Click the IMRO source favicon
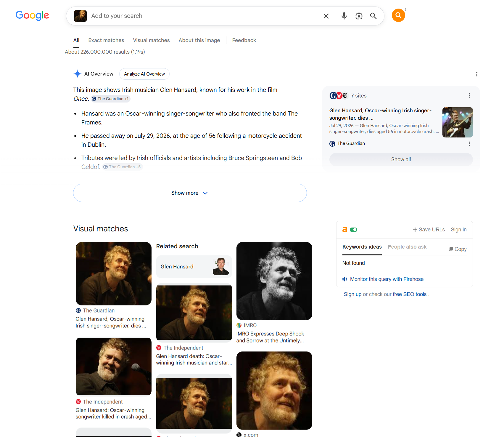The height and width of the screenshot is (437, 504). (x=239, y=325)
